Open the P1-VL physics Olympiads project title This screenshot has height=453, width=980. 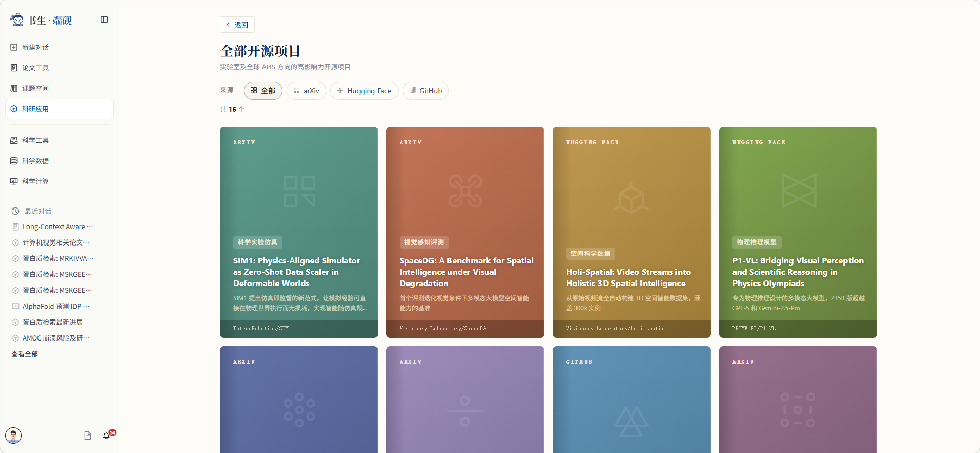[x=798, y=272]
